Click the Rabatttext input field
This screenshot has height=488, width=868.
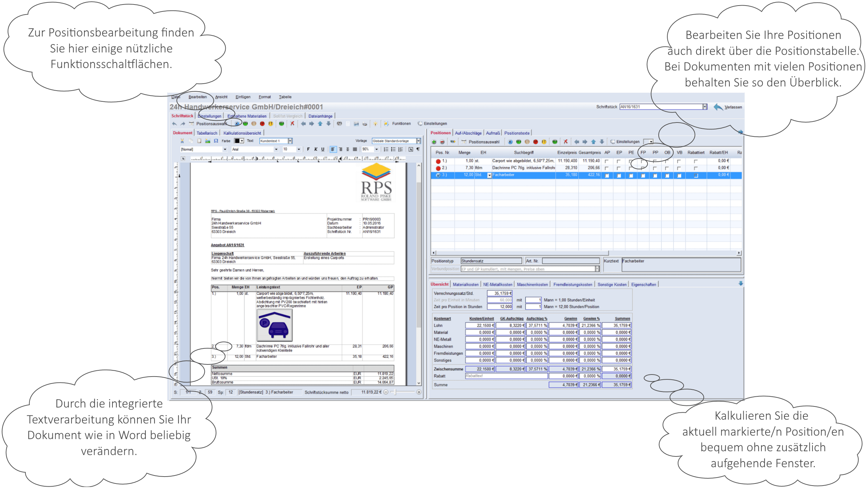[506, 376]
